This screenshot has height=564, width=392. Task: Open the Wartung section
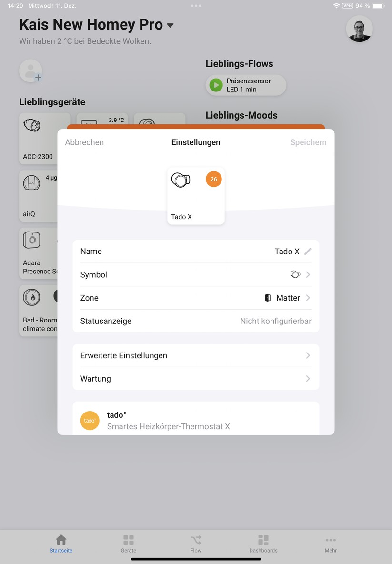pos(196,378)
